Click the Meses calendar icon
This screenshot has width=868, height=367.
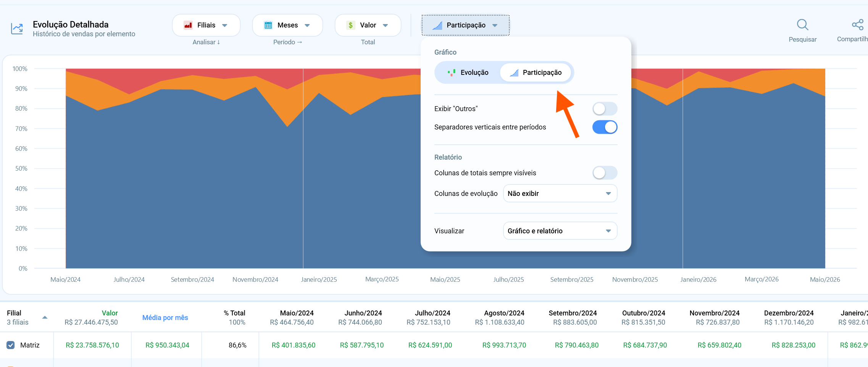click(x=268, y=25)
